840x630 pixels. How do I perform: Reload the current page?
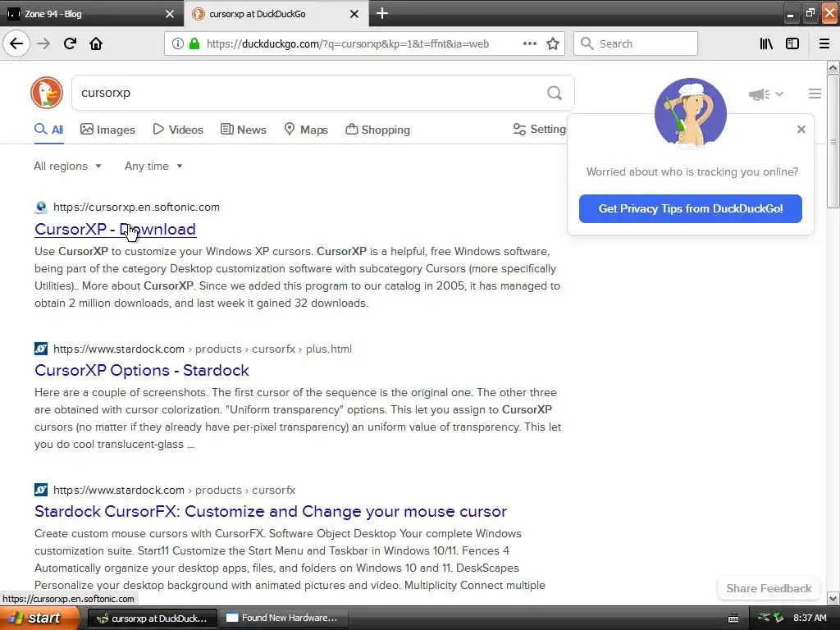70,43
